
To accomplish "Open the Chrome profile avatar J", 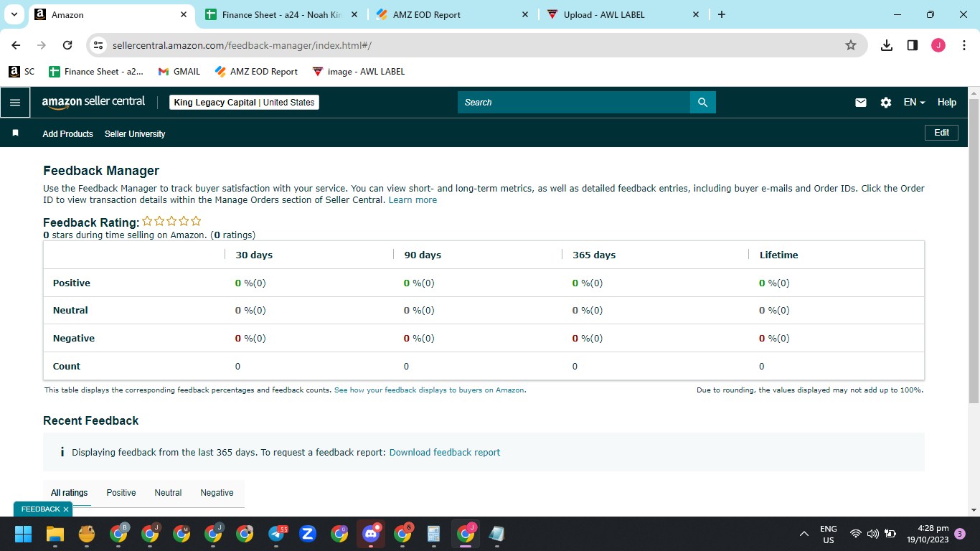I will [x=938, y=45].
